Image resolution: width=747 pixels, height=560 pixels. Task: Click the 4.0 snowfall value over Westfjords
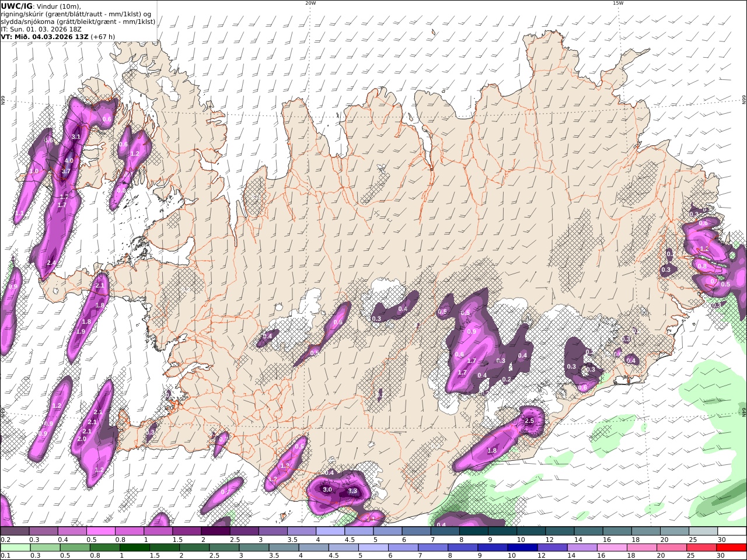[69, 160]
